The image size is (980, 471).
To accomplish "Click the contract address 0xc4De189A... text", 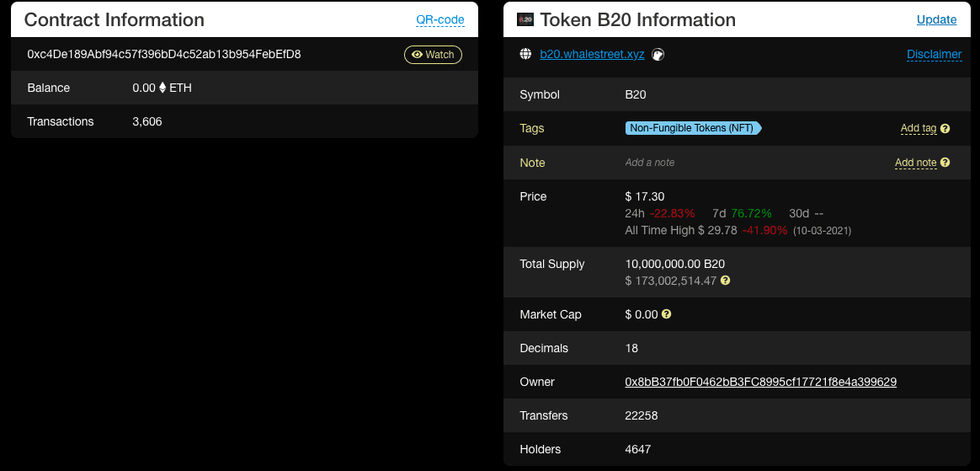I will (163, 55).
